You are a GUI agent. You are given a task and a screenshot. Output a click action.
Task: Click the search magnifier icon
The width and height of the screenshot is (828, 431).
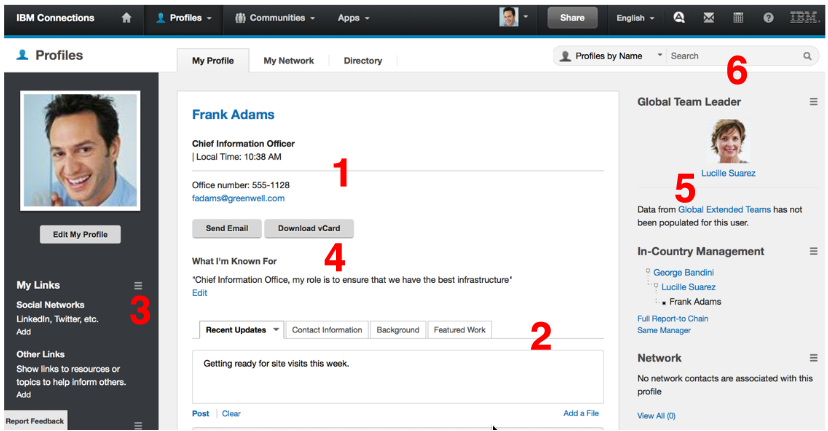[807, 56]
